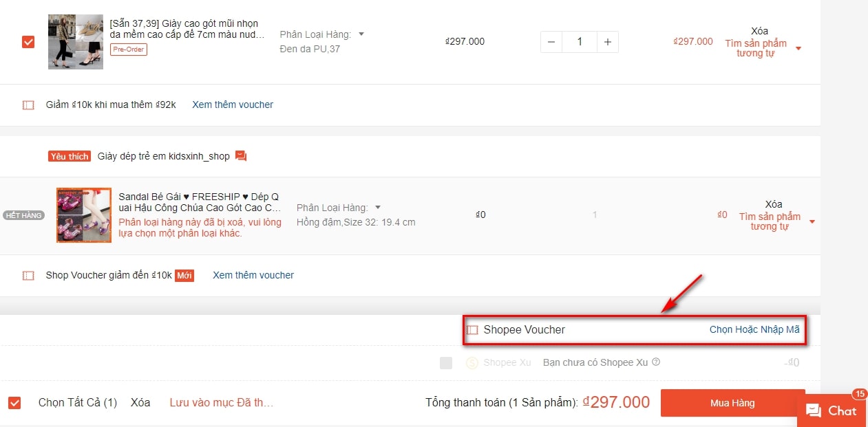Expand Tìm sản phẩm tương tự for high heels
The height and width of the screenshot is (427, 868).
point(798,49)
